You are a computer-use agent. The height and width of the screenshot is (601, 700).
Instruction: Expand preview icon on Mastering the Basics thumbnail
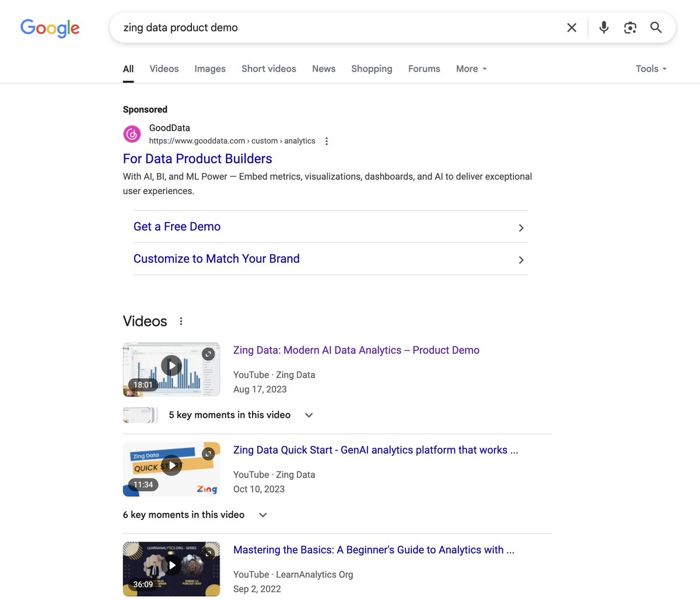pos(208,553)
